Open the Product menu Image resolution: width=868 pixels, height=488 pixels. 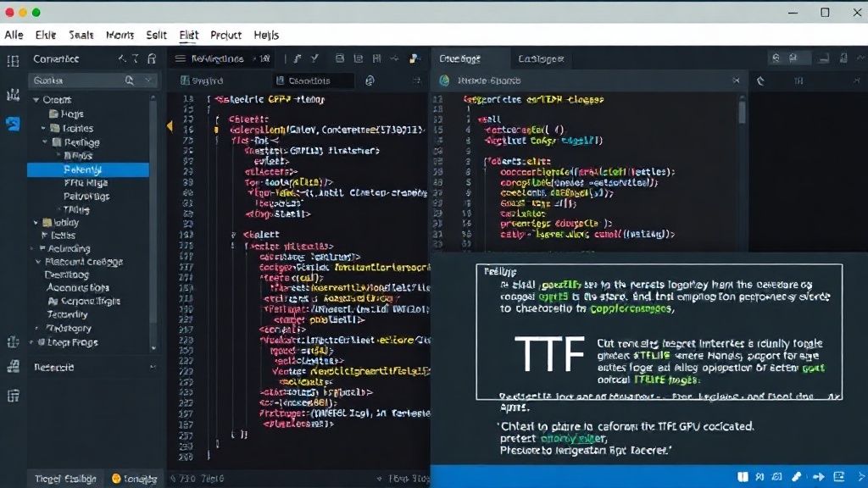(x=225, y=35)
